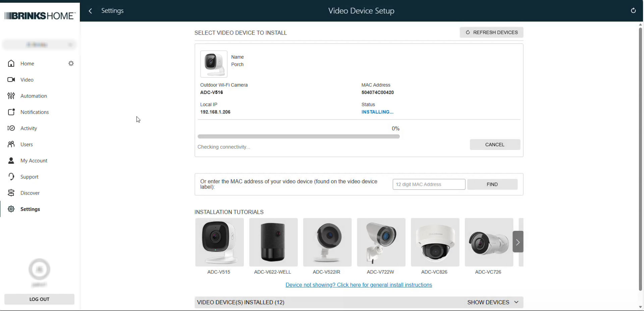Click the installation progress bar
This screenshot has width=644, height=311.
pyautogui.click(x=299, y=137)
